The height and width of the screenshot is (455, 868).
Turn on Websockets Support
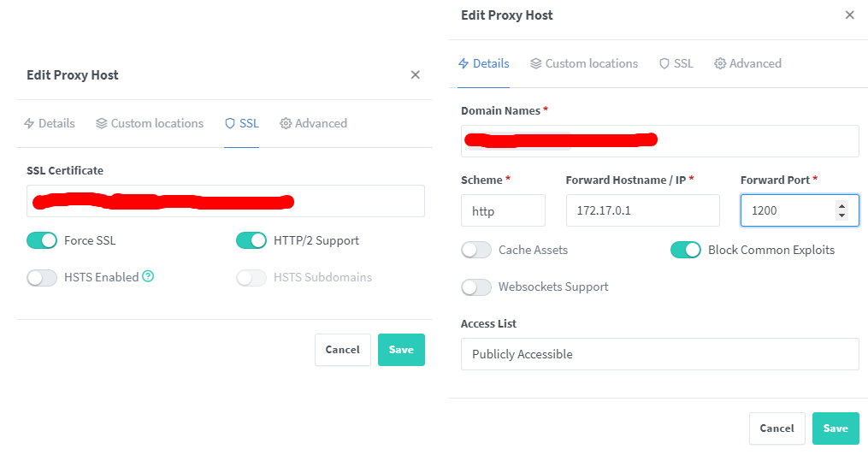pyautogui.click(x=476, y=287)
